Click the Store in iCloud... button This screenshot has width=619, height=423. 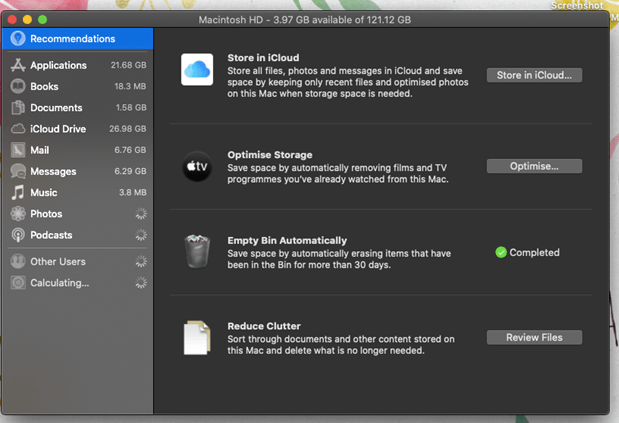534,75
